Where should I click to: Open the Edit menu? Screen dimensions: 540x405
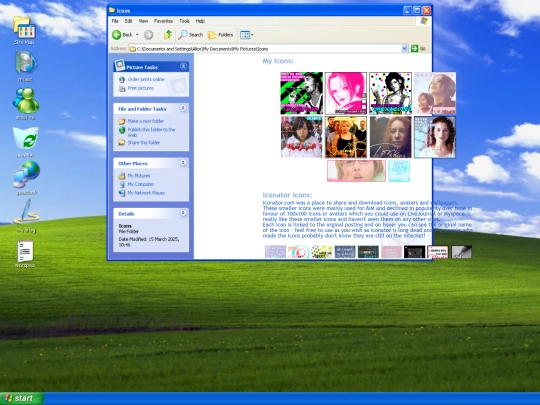click(x=128, y=21)
